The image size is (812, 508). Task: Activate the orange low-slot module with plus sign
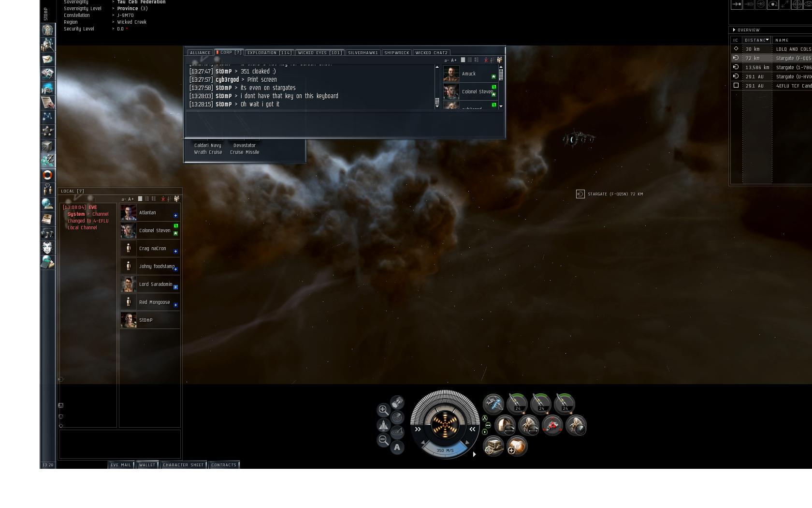click(517, 447)
